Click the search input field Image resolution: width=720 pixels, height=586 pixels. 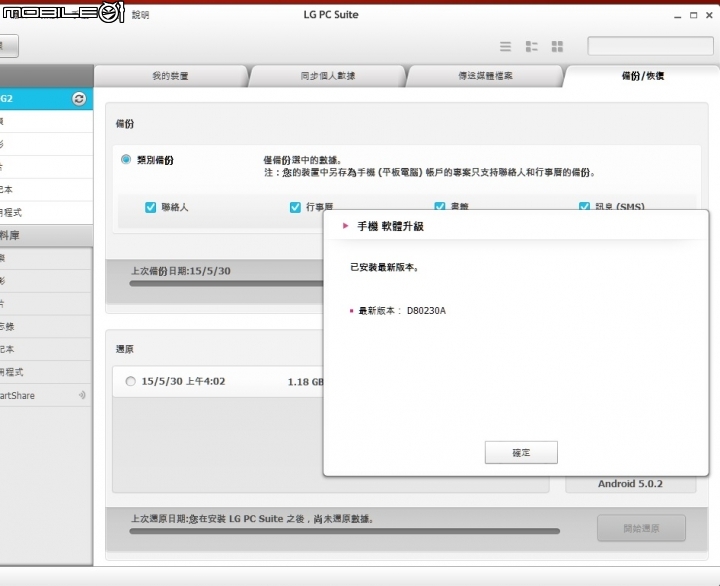click(650, 46)
